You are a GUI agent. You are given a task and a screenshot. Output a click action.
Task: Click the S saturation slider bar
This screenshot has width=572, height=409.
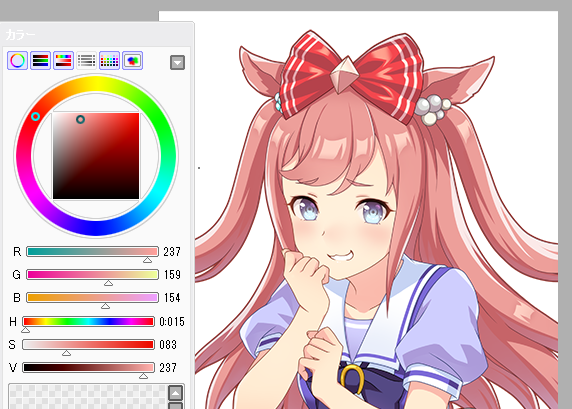(x=88, y=344)
